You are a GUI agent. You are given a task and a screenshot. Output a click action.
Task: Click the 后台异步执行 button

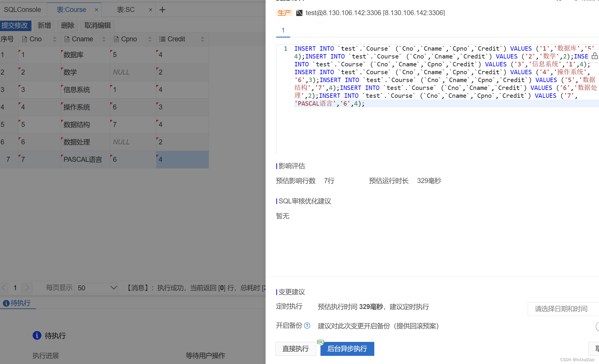347,349
